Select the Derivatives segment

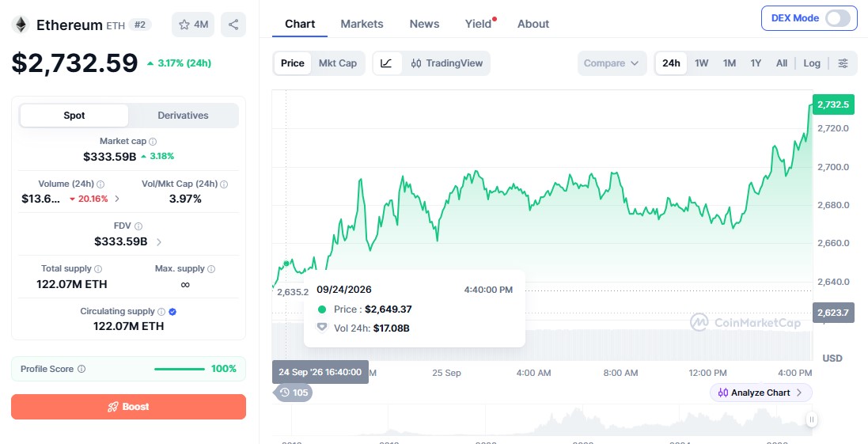tap(184, 116)
